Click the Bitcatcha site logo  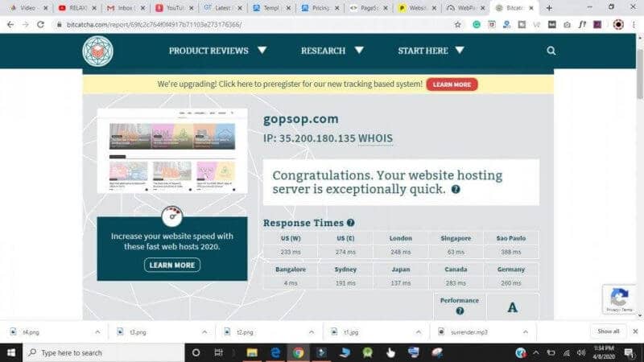(97, 51)
